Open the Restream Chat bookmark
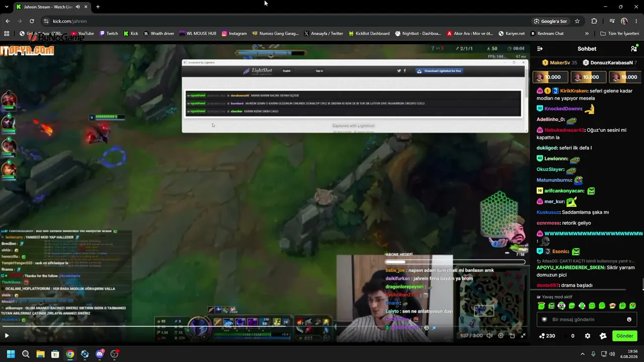This screenshot has width=644, height=362. 547,34
